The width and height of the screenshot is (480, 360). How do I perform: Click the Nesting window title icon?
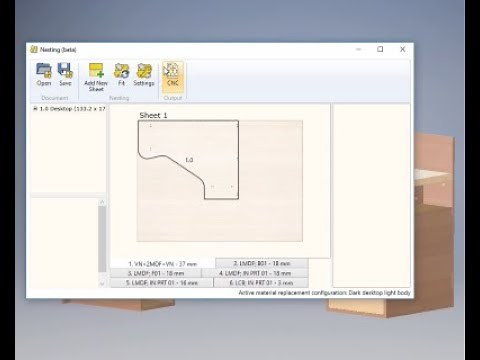tap(34, 49)
